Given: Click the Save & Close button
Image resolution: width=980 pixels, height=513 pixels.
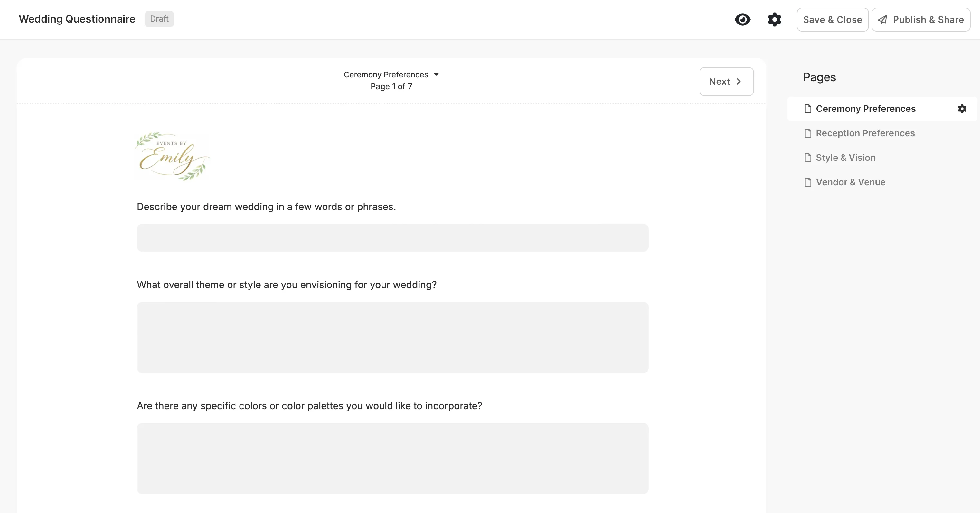Looking at the screenshot, I should click(833, 19).
